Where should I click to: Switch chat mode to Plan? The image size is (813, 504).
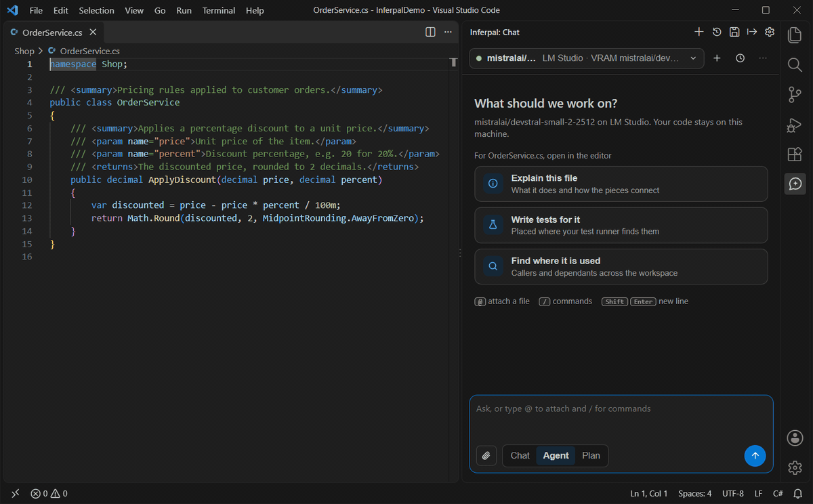point(591,455)
